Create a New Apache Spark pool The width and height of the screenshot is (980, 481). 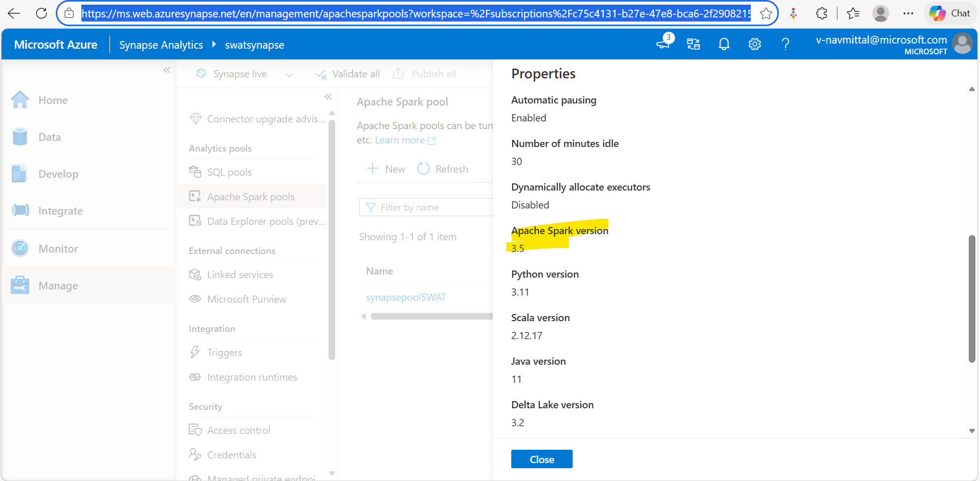point(386,169)
